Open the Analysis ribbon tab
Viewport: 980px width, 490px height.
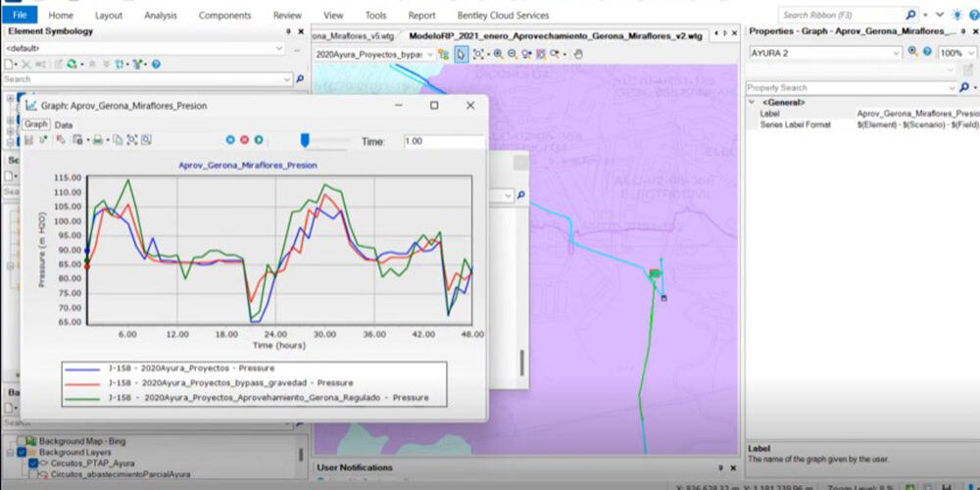(x=161, y=16)
